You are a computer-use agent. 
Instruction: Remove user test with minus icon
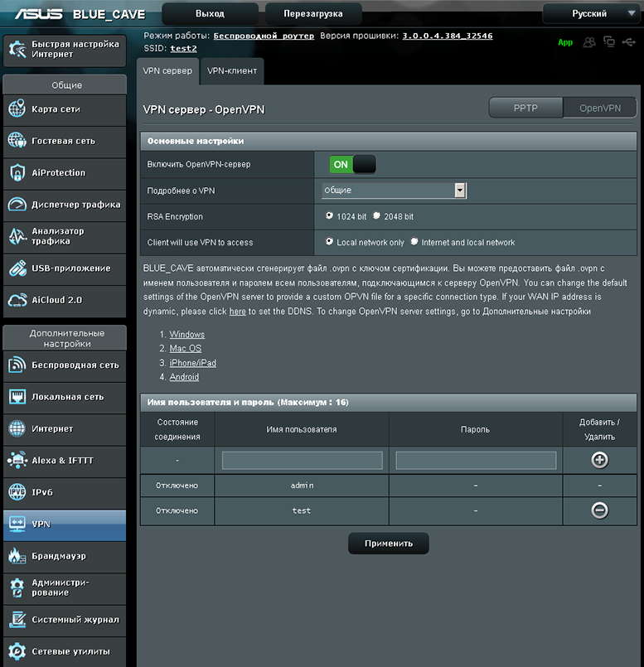(599, 510)
